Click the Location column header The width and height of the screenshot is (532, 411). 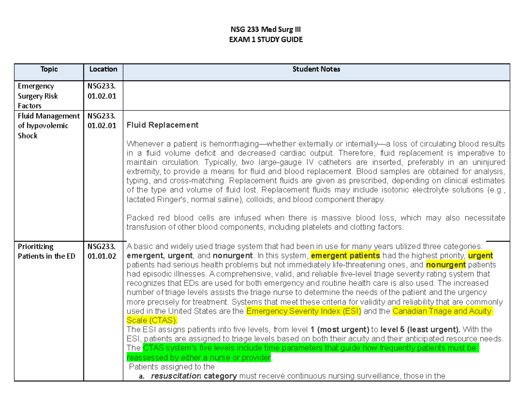[103, 69]
